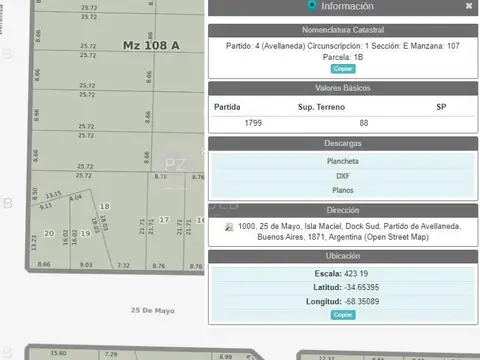The image size is (480, 360).
Task: Click the 13.15 dimension label on map
Action: click(53, 195)
